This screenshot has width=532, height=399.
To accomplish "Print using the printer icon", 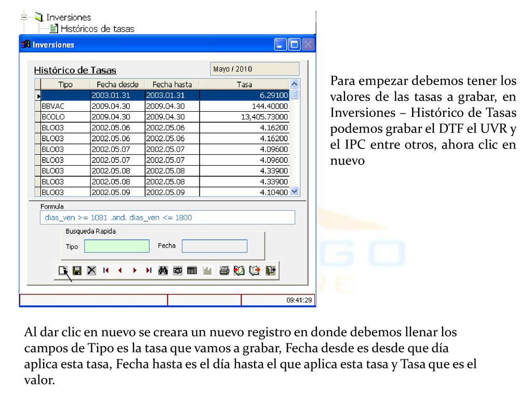I will pyautogui.click(x=224, y=270).
